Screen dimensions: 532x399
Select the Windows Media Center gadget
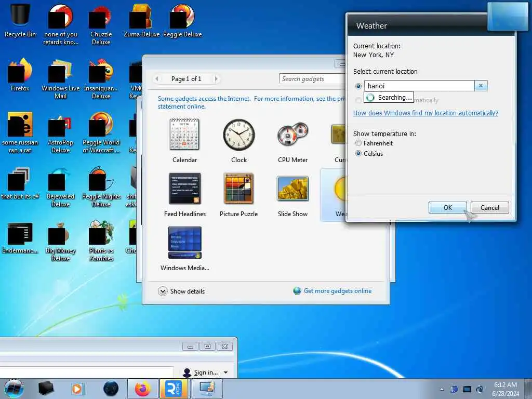click(184, 249)
